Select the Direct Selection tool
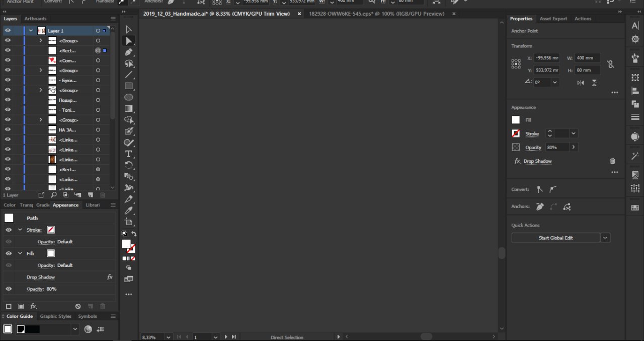This screenshot has width=644, height=341. (129, 41)
